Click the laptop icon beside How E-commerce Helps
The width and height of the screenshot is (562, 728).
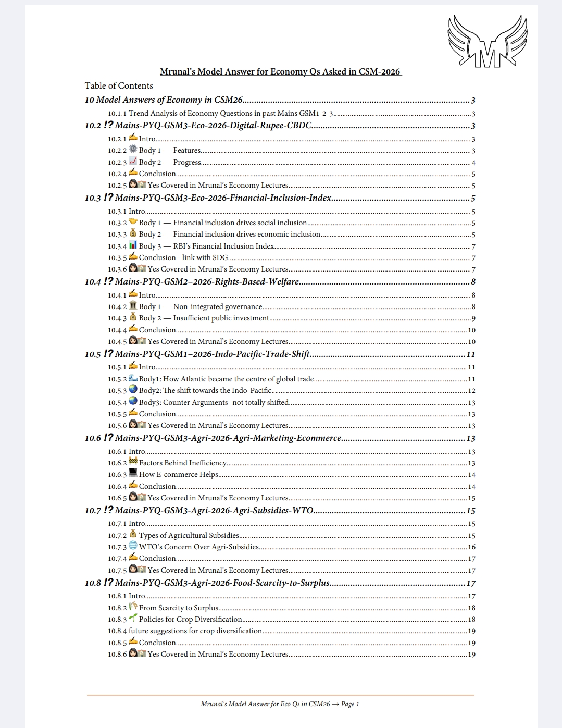133,473
